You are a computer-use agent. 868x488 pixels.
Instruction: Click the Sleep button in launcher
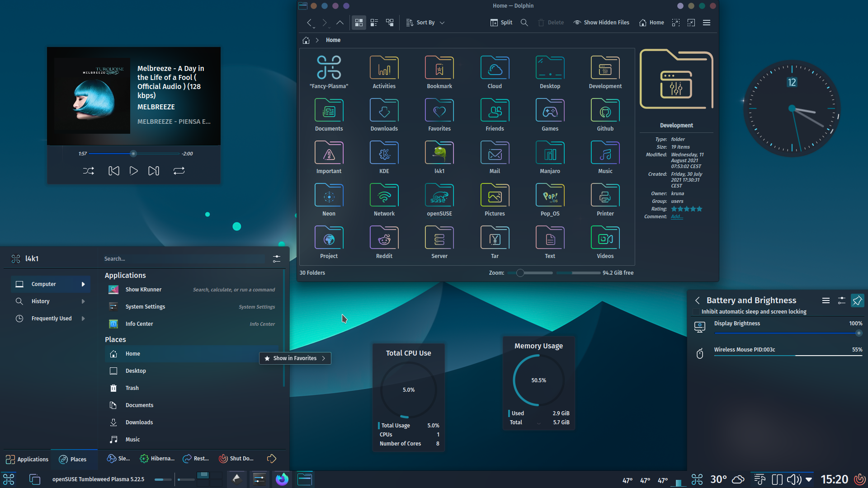click(x=118, y=459)
